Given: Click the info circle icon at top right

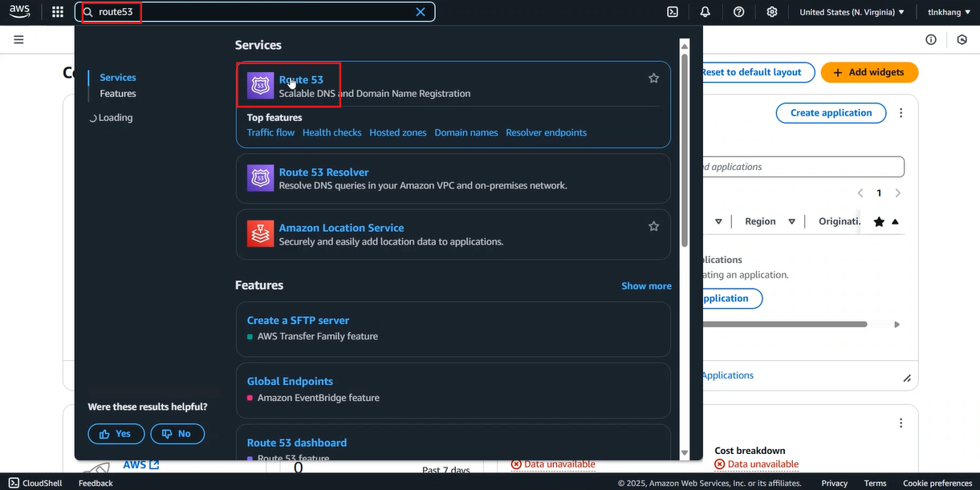Looking at the screenshot, I should coord(931,39).
